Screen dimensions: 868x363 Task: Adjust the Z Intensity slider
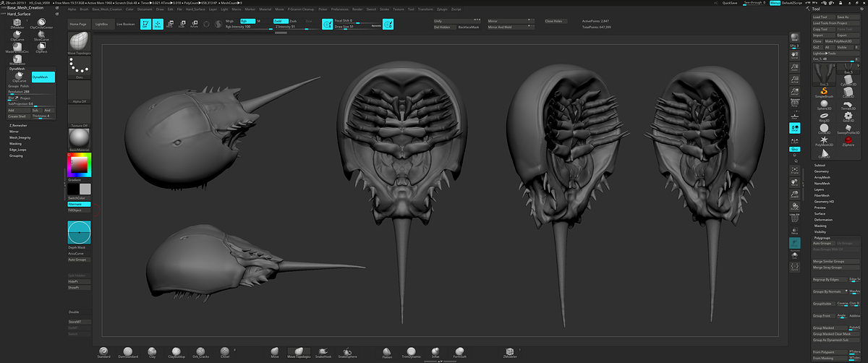(298, 27)
